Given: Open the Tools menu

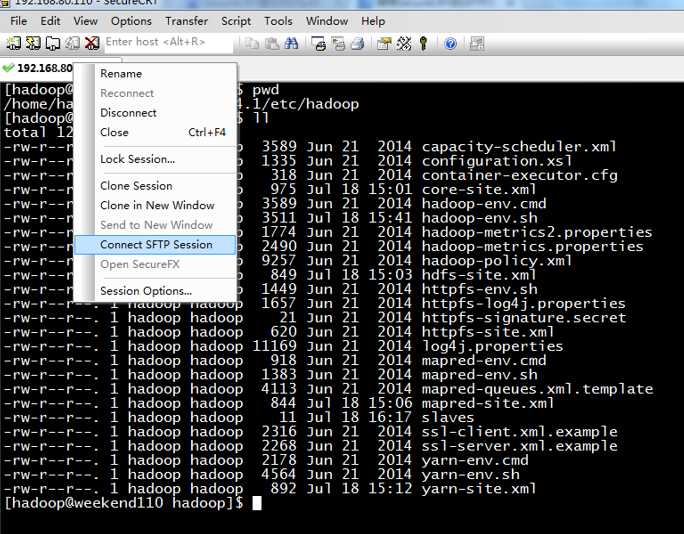Looking at the screenshot, I should (278, 21).
